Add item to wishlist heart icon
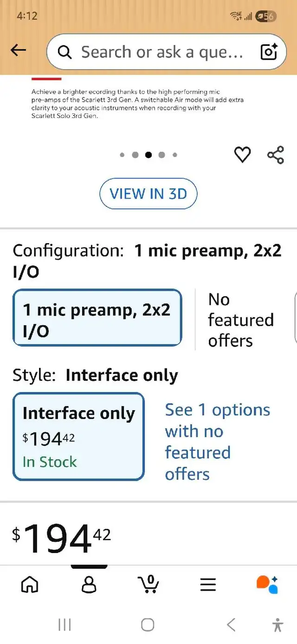This screenshot has height=644, width=297. (x=242, y=155)
